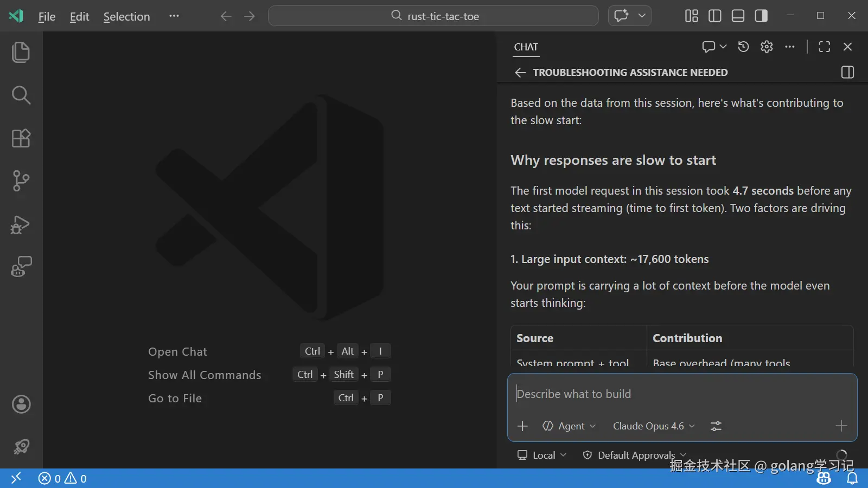This screenshot has width=868, height=488.
Task: Open the Local session target dropdown
Action: [542, 455]
